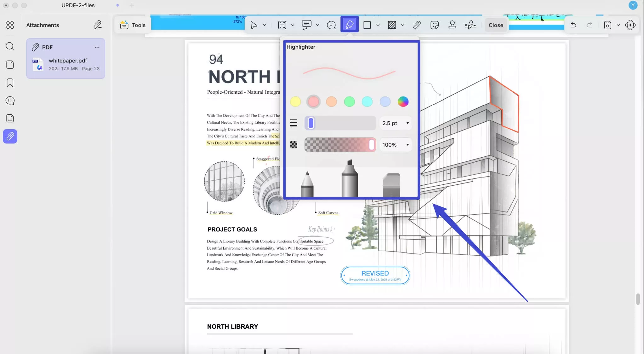Pick the light blue highlighter color
The image size is (644, 354).
tap(385, 102)
